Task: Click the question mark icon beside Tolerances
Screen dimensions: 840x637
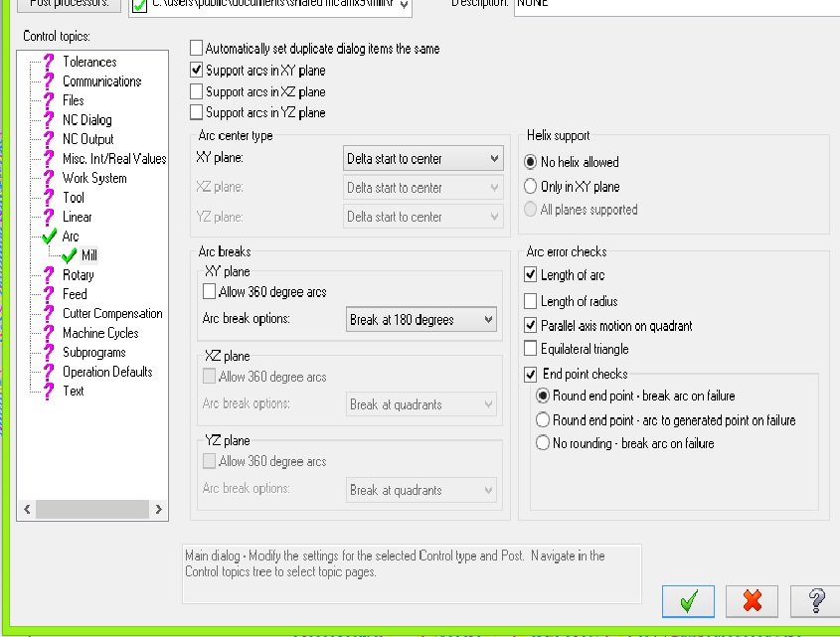Action: tap(49, 63)
